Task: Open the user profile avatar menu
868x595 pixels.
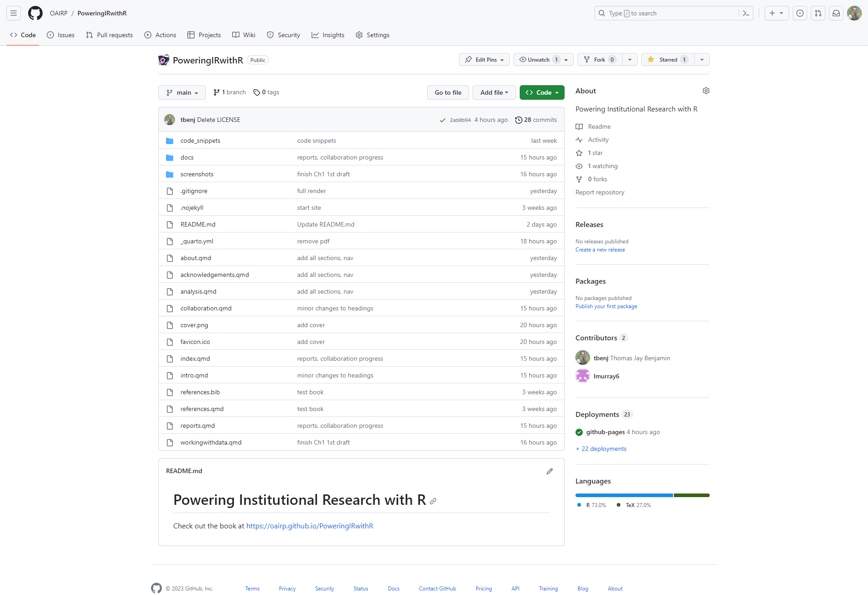Action: click(854, 13)
